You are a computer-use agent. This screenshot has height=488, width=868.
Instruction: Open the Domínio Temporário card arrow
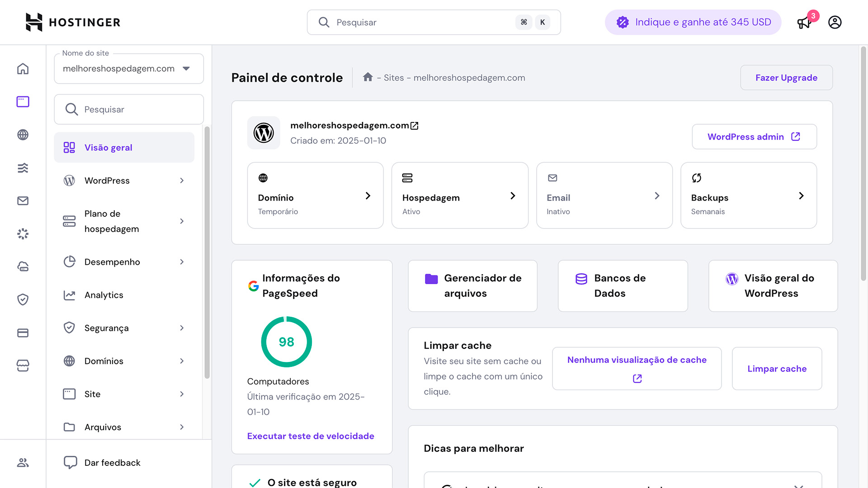click(368, 196)
